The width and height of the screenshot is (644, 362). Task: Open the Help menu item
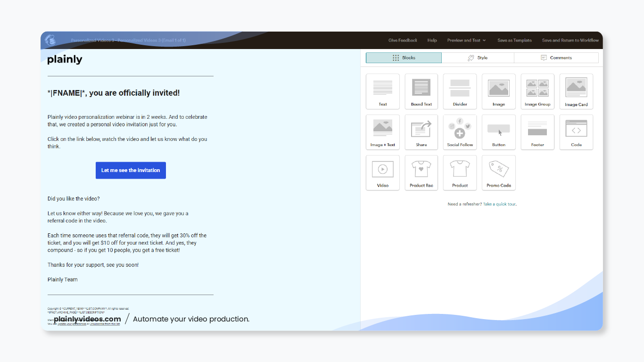(x=432, y=41)
